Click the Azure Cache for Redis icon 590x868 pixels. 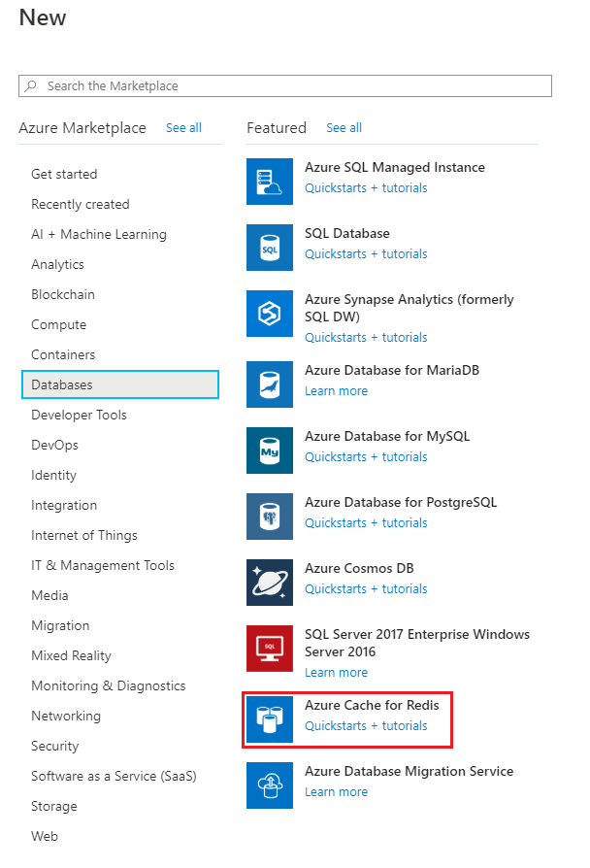point(270,719)
